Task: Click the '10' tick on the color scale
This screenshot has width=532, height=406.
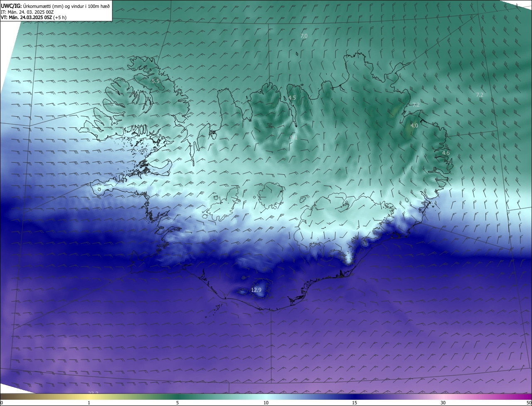Action: 266,403
